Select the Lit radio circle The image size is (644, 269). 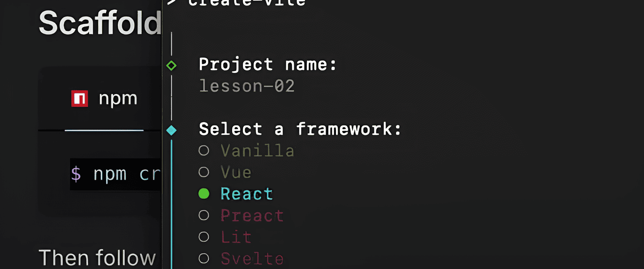204,237
